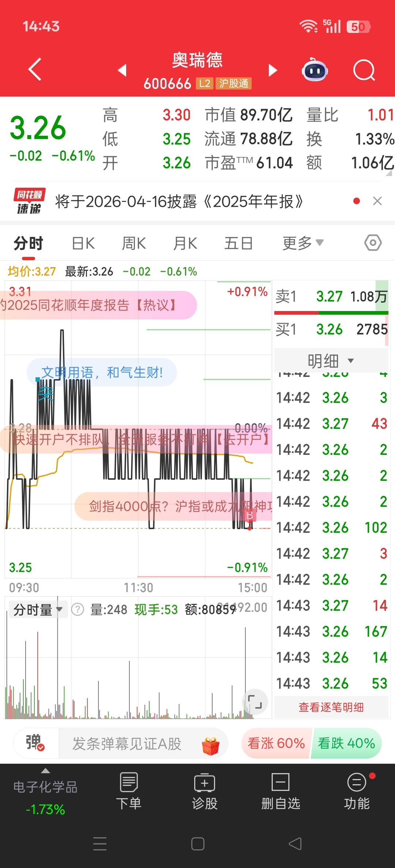This screenshot has width=395, height=868.
Task: Tap red notification dot on notice
Action: tap(357, 201)
